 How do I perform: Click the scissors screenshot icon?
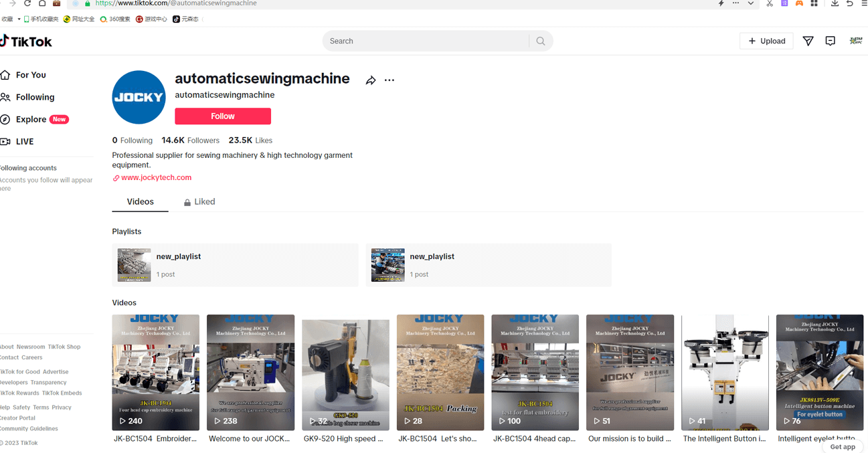[x=770, y=3]
